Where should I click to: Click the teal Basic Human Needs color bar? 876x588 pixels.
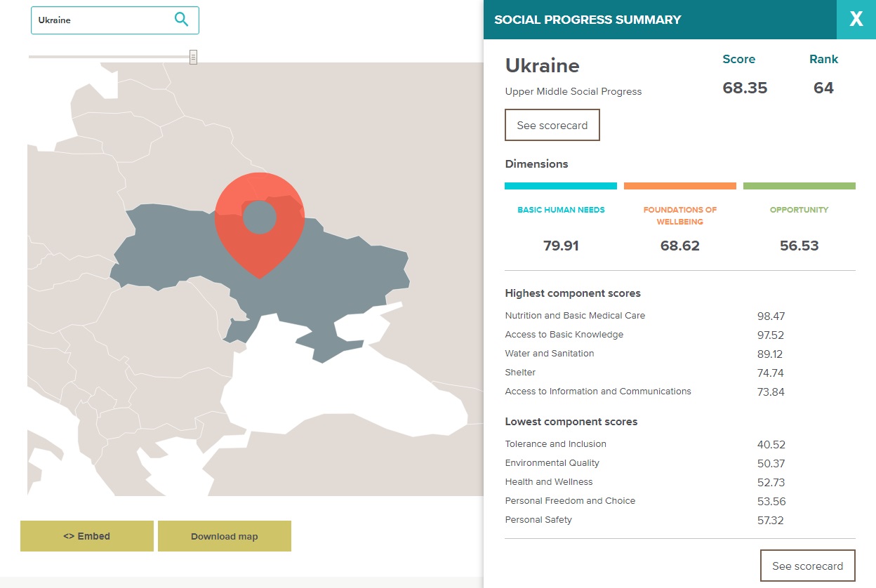click(x=561, y=186)
